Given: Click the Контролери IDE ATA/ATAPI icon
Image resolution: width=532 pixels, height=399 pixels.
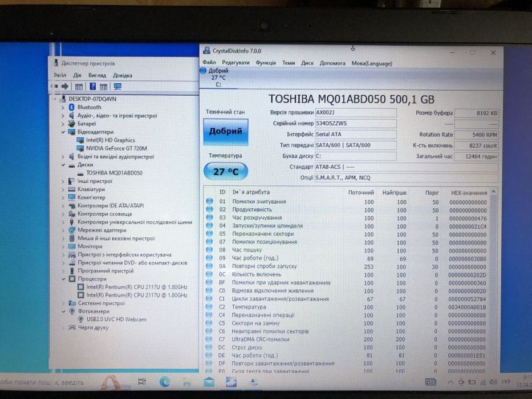Looking at the screenshot, I should pyautogui.click(x=72, y=206).
